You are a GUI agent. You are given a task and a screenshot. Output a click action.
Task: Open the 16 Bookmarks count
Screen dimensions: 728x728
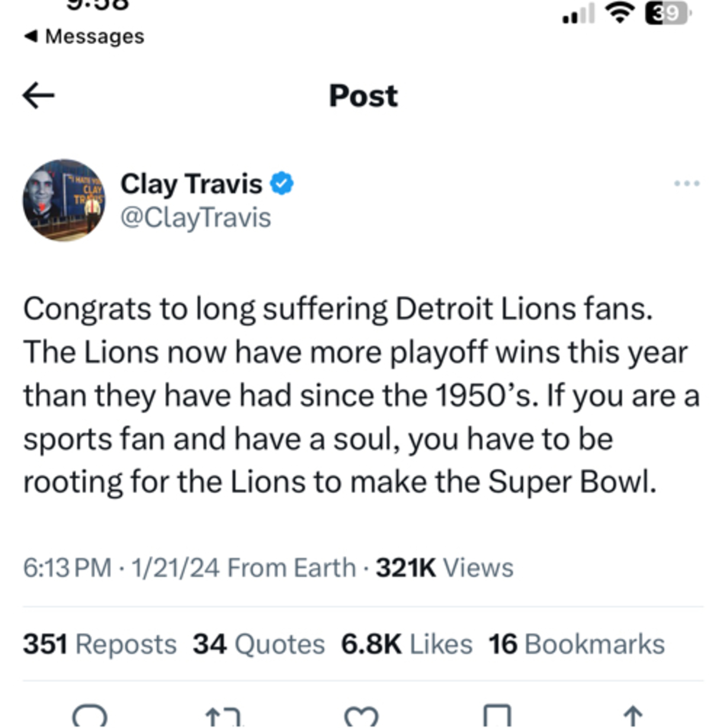(577, 644)
